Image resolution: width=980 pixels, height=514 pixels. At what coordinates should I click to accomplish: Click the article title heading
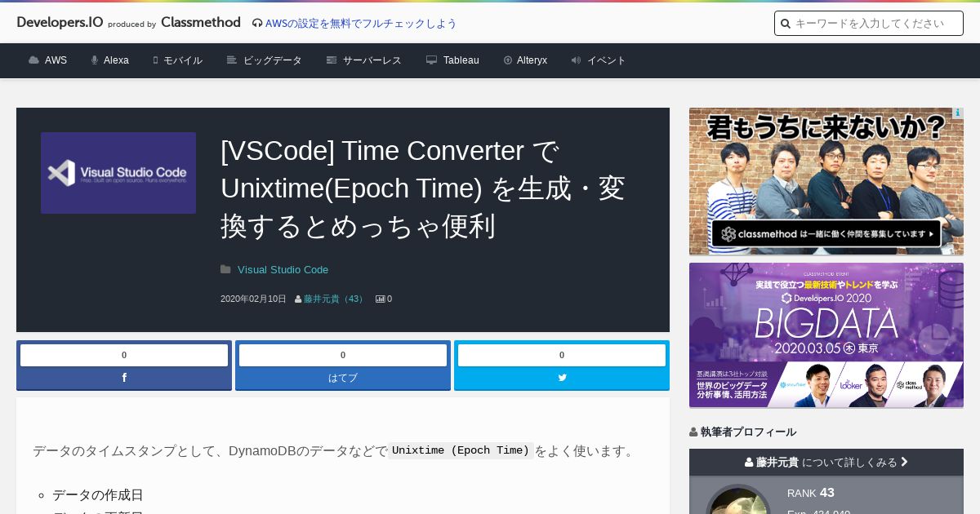423,188
